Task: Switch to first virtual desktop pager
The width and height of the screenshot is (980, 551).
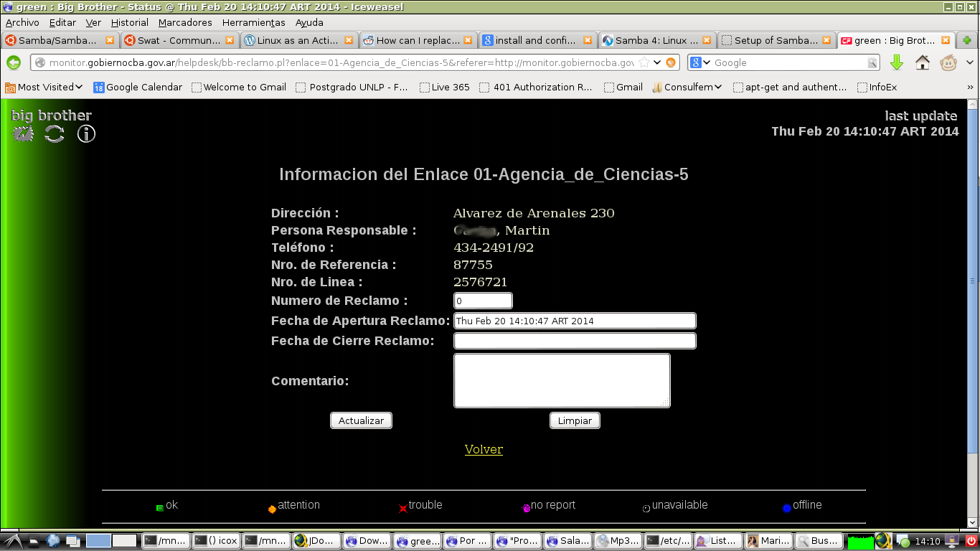Action: pos(99,541)
